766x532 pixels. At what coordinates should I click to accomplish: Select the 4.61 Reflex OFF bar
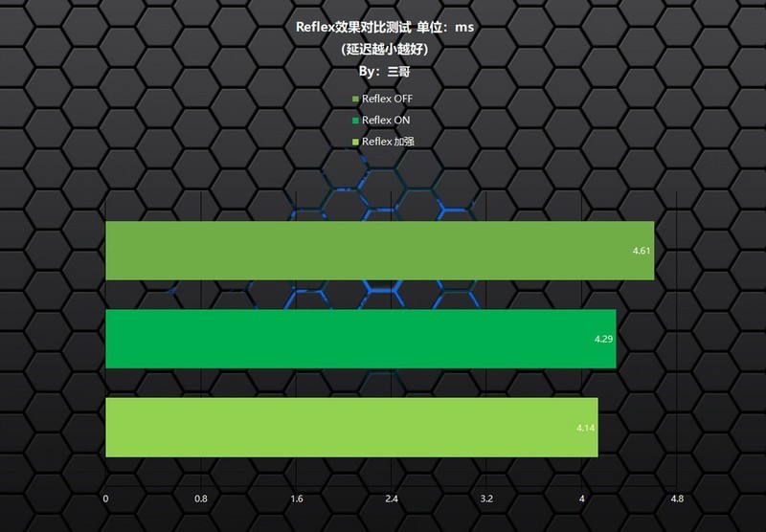tap(379, 251)
